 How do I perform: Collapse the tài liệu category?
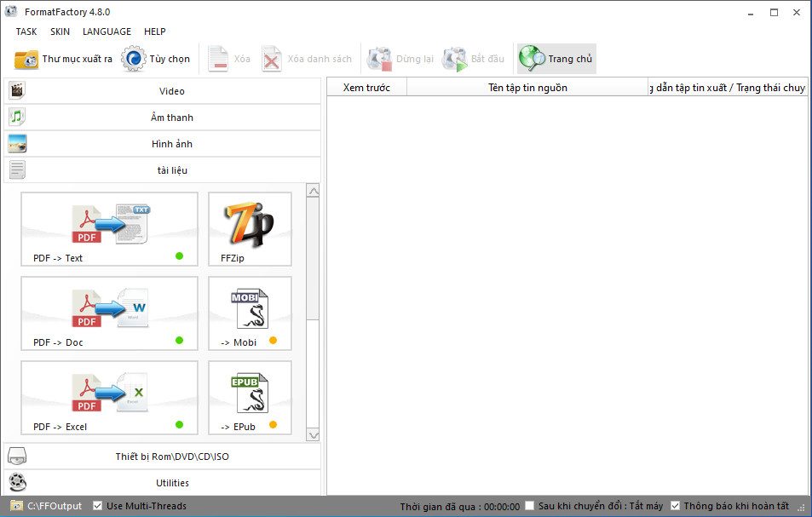click(x=162, y=170)
